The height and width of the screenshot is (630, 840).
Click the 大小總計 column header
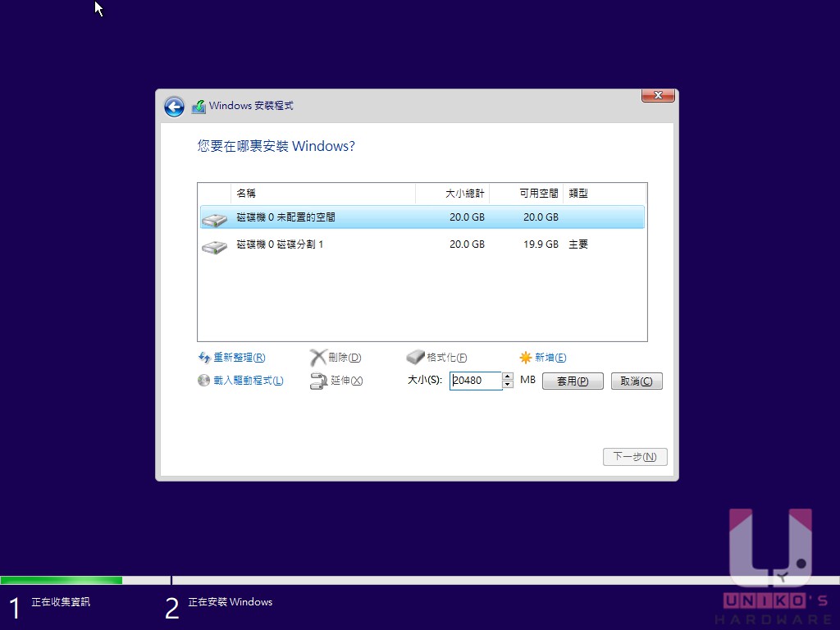pyautogui.click(x=453, y=194)
